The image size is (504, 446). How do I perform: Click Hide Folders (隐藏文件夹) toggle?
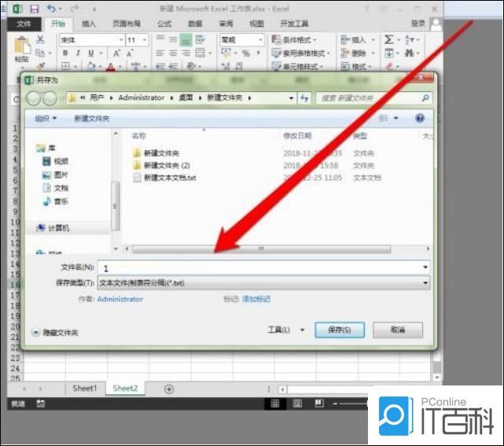tap(55, 333)
